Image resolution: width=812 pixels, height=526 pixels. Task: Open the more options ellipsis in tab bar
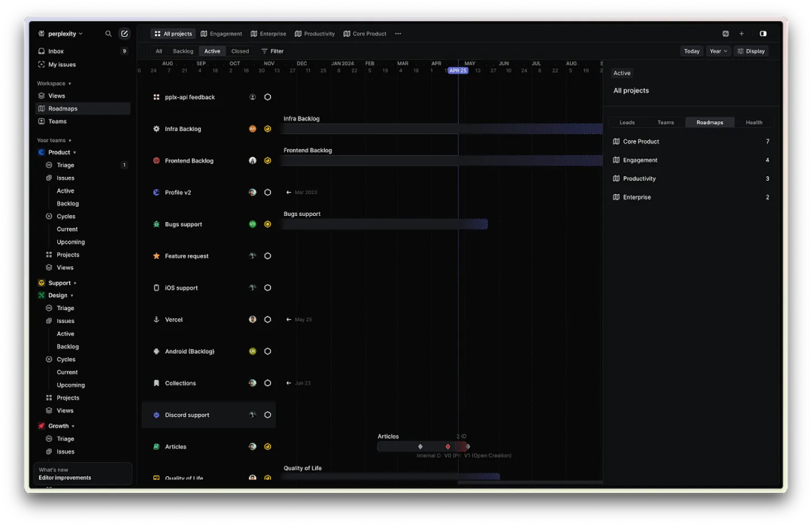point(398,34)
